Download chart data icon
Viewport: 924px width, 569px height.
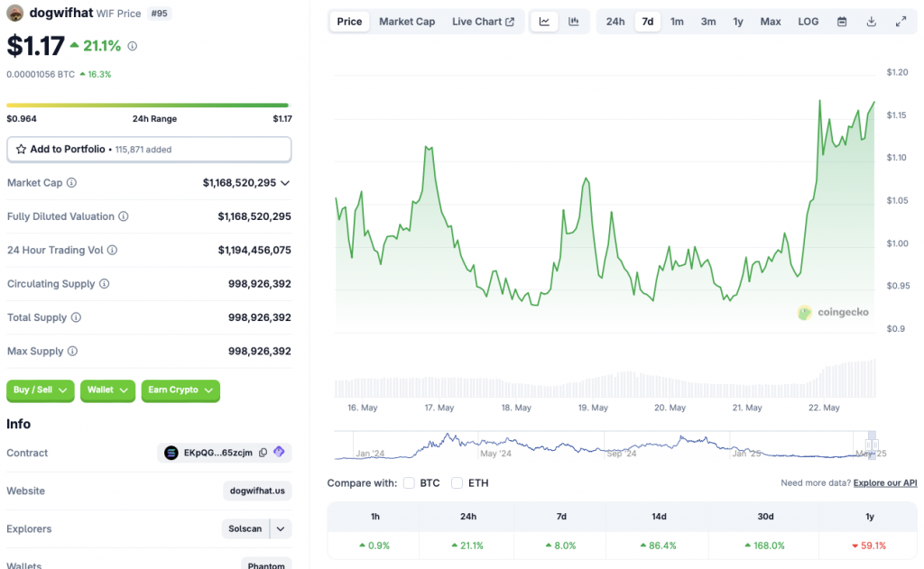[x=872, y=22]
